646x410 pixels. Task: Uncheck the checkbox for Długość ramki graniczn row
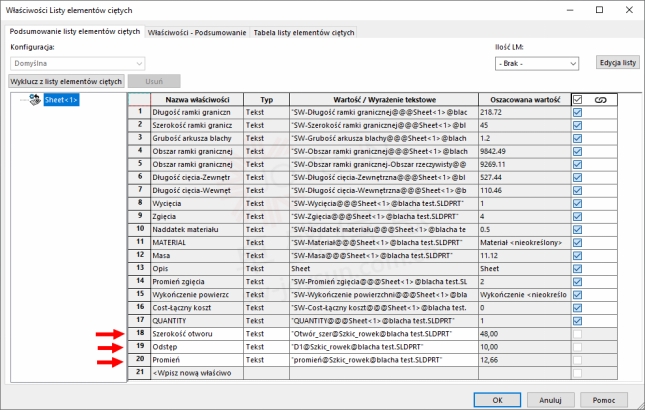[577, 112]
